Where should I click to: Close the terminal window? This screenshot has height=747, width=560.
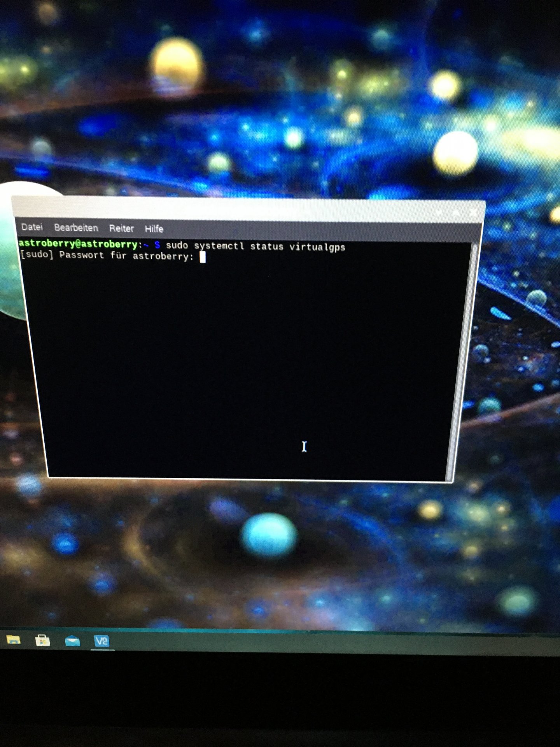click(x=473, y=212)
